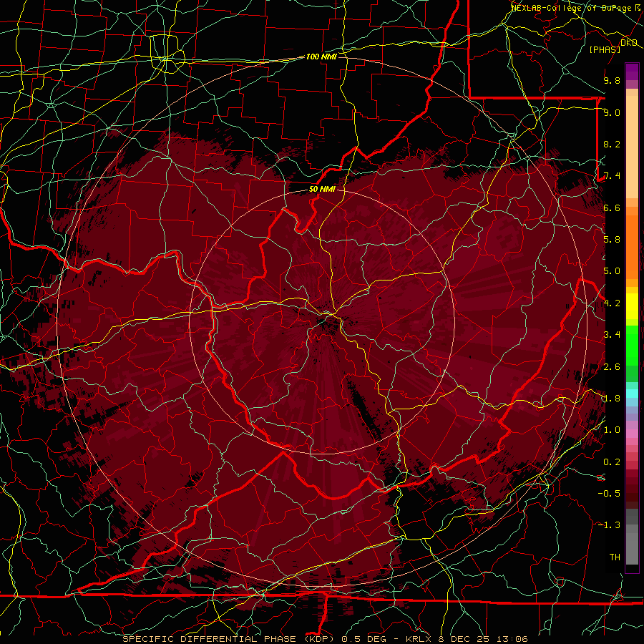Click the bright green segment of the color bar

tap(632, 345)
